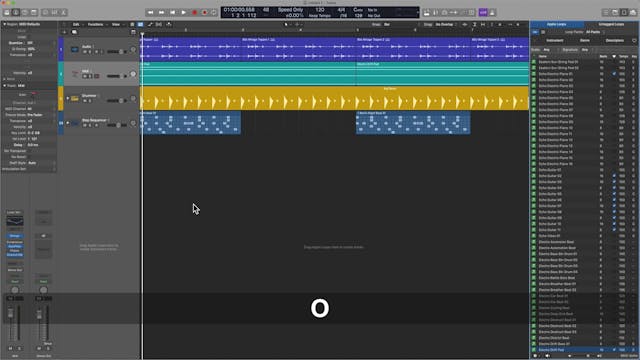Click the Instrument filter button

[x=555, y=40]
